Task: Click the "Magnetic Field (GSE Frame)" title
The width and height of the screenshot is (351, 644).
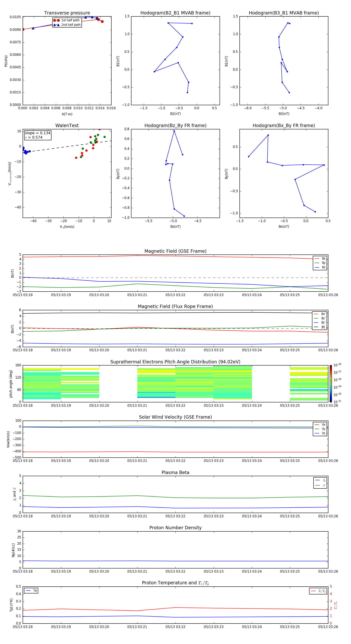Action: point(175,251)
